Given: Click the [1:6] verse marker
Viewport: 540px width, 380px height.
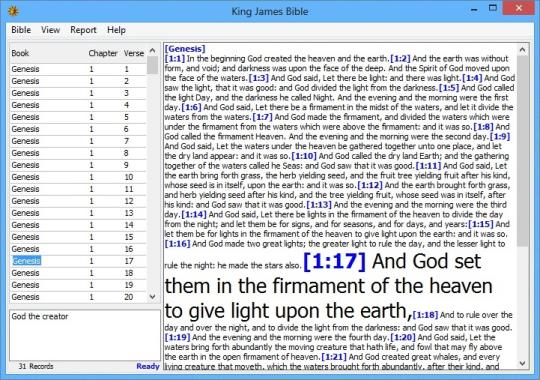Looking at the screenshot, I should point(191,107).
